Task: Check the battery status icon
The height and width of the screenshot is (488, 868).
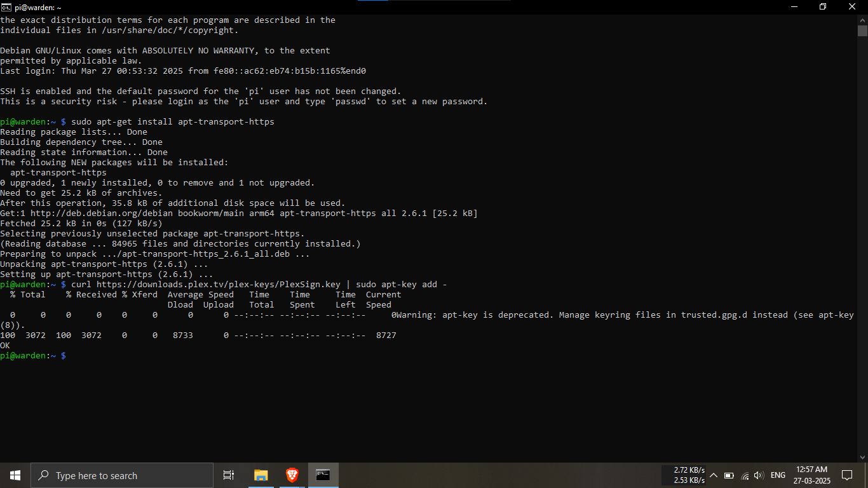Action: click(729, 475)
